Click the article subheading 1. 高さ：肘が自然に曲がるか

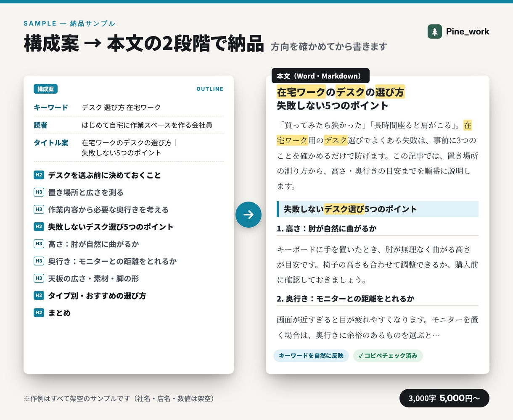327,228
